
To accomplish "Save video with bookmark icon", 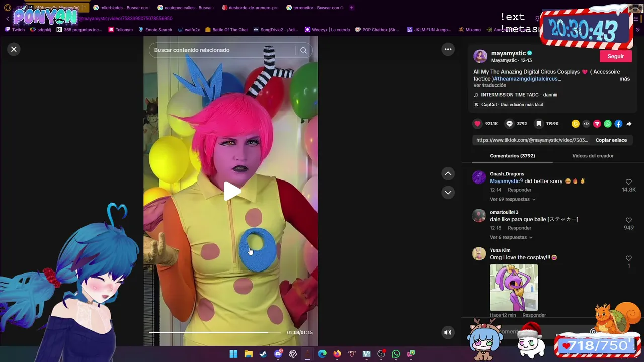I will (x=538, y=124).
